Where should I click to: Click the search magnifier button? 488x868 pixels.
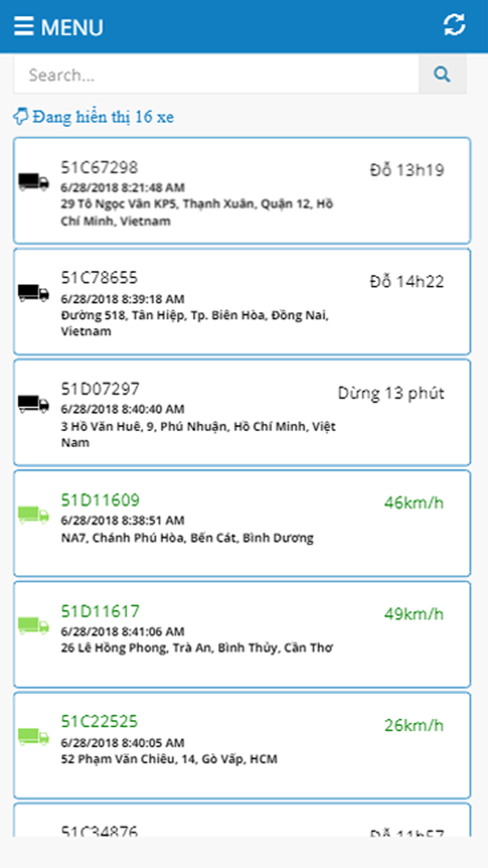[x=442, y=75]
